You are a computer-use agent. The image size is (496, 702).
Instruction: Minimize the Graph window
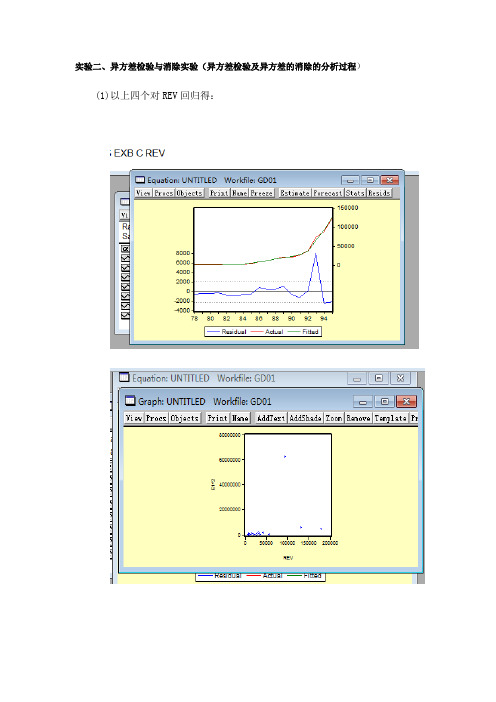[363, 402]
